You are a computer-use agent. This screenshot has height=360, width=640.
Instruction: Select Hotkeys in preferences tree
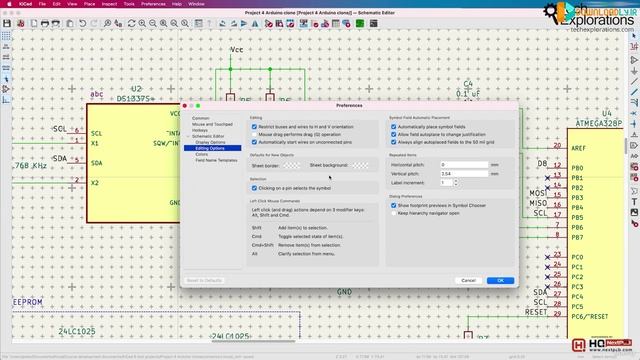tap(200, 130)
